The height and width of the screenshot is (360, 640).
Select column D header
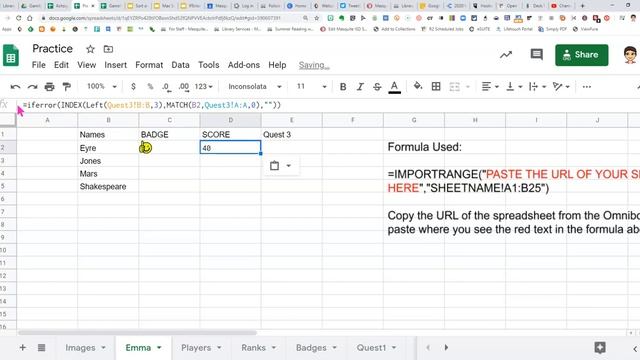pyautogui.click(x=231, y=120)
